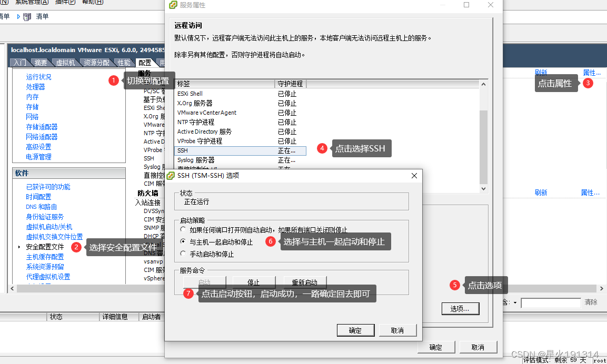This screenshot has width=607, height=364.
Task: Open the 帮助(H) menu
Action: [x=93, y=2]
